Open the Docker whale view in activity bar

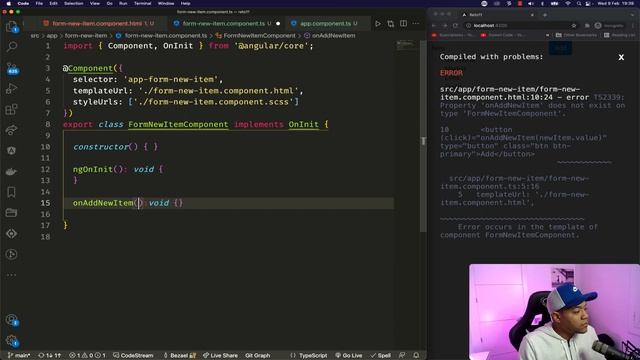click(11, 171)
